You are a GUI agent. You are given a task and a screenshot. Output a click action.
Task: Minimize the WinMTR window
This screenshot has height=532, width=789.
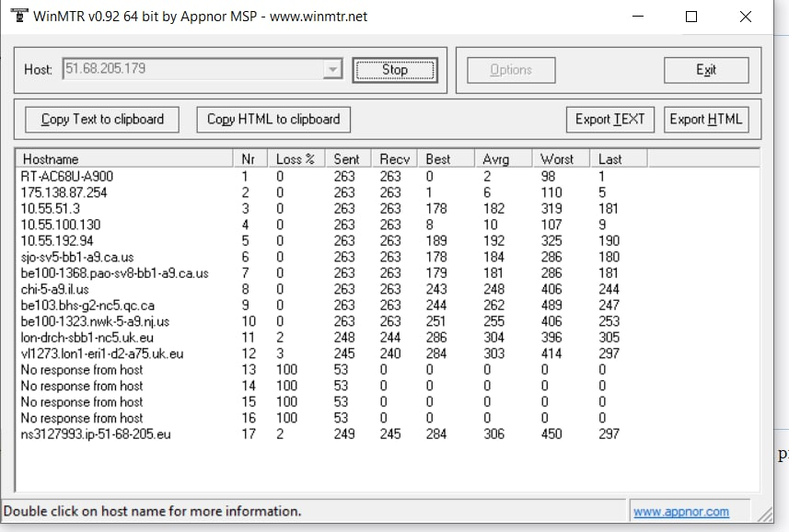638,17
